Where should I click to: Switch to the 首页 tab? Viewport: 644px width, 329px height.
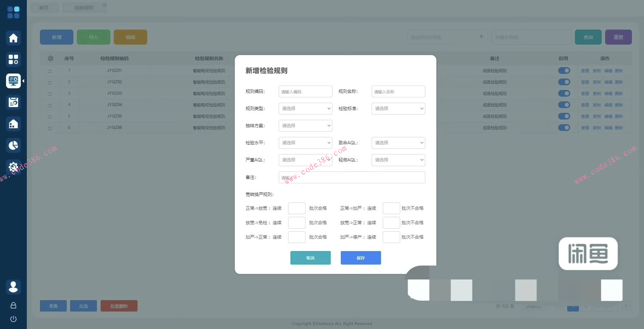(44, 8)
